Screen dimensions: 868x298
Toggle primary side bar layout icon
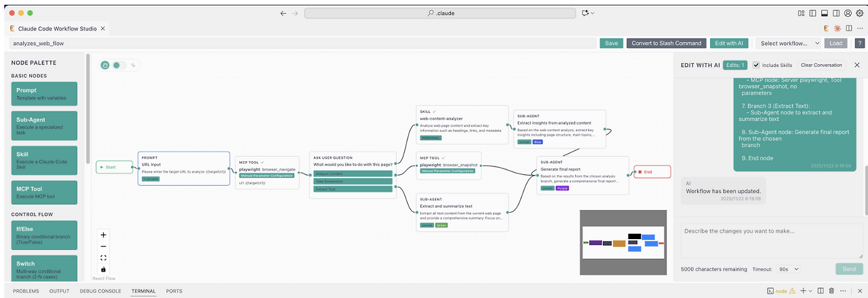(813, 13)
